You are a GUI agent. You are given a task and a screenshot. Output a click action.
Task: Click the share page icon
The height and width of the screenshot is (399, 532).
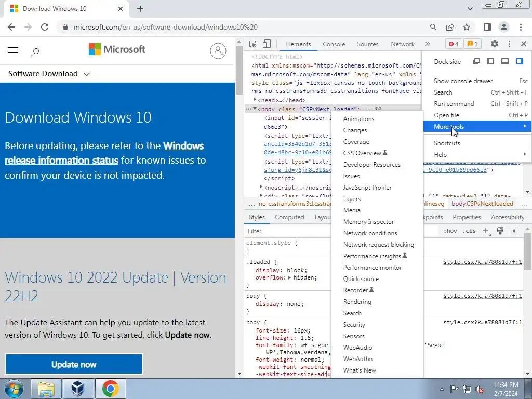[x=450, y=27]
